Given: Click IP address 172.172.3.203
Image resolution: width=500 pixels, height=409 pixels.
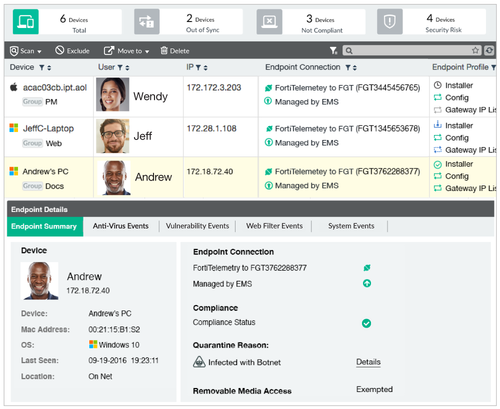Looking at the screenshot, I should 214,88.
